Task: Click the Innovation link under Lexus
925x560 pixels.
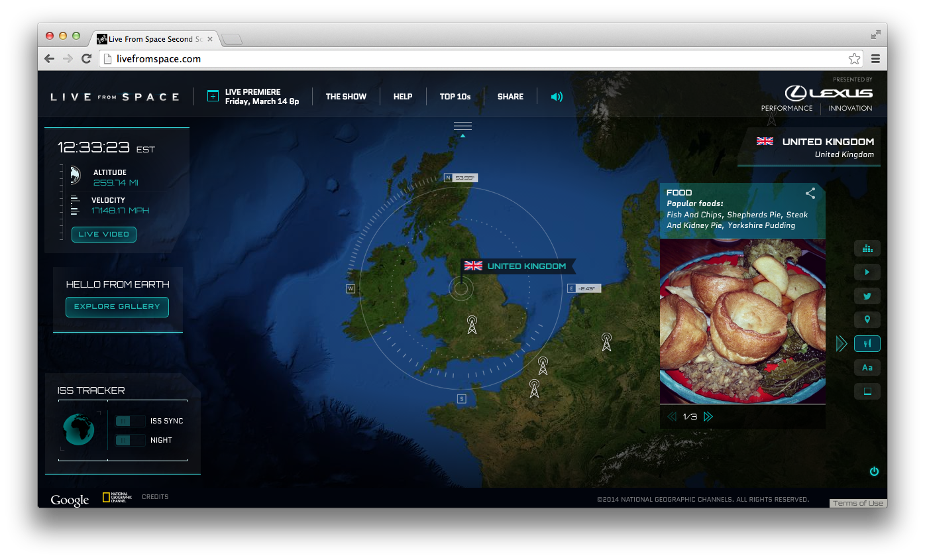Action: [x=850, y=109]
